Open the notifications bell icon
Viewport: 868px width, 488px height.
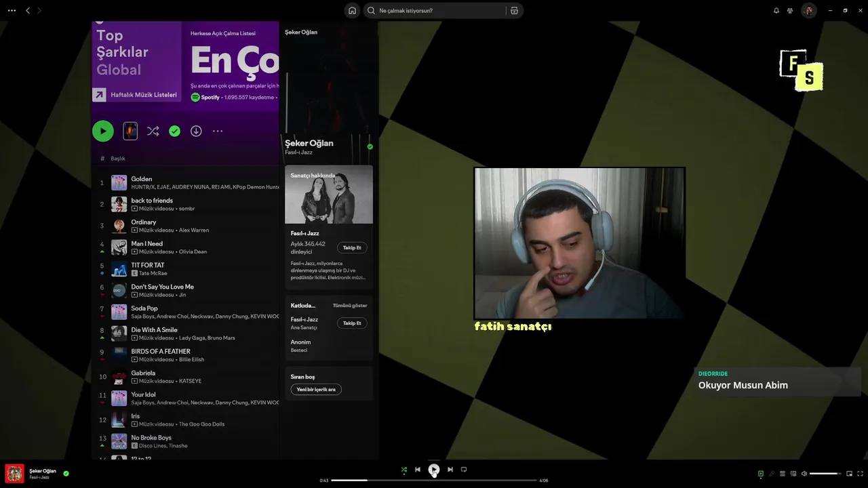[x=776, y=10]
